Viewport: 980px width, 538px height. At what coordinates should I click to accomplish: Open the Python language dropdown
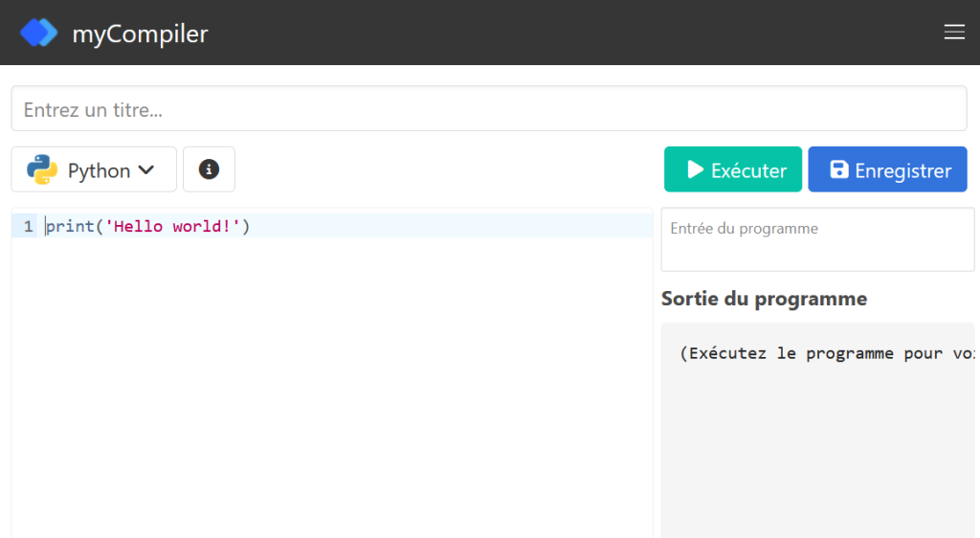tap(94, 169)
